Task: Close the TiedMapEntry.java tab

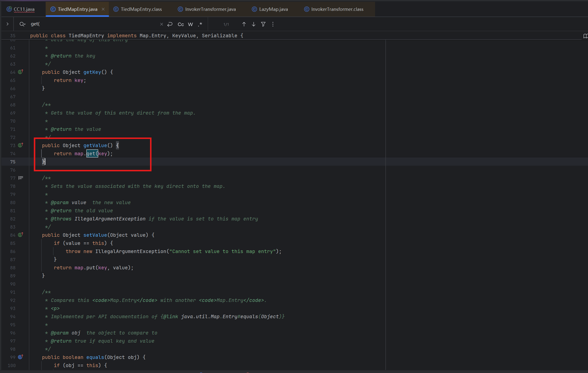Action: pos(103,9)
